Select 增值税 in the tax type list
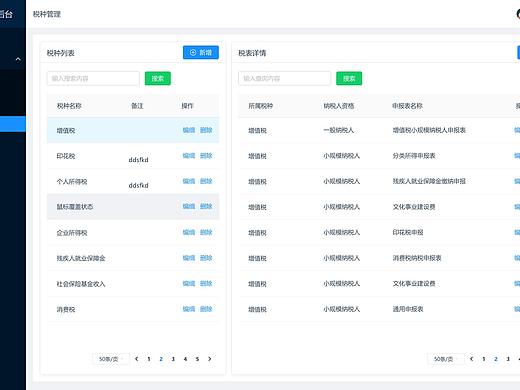The height and width of the screenshot is (390, 520). [66, 131]
